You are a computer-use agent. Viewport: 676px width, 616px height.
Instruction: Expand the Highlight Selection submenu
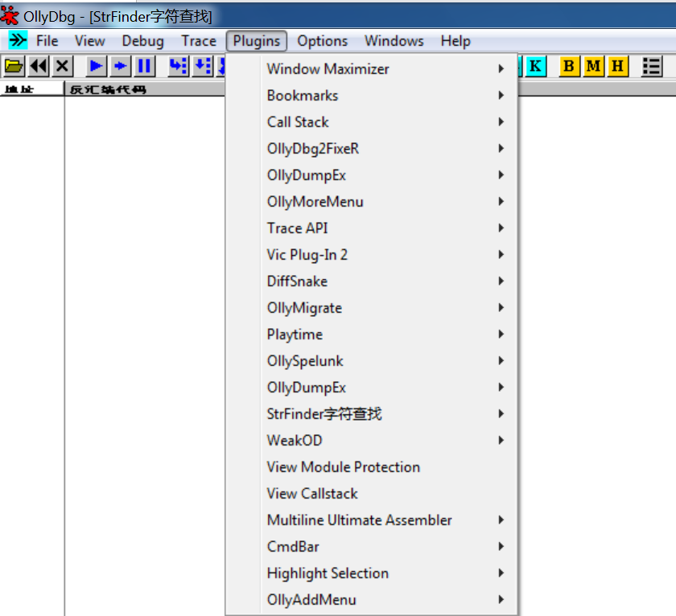[372, 573]
